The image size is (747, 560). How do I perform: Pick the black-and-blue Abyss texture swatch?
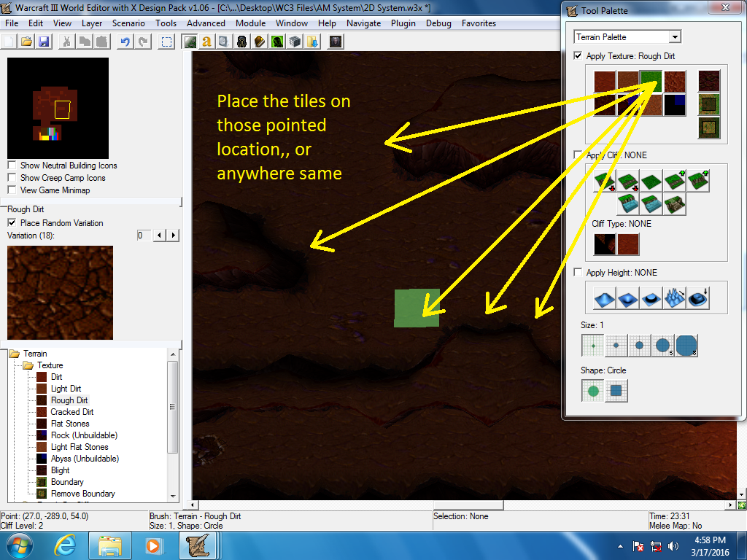[x=674, y=104]
